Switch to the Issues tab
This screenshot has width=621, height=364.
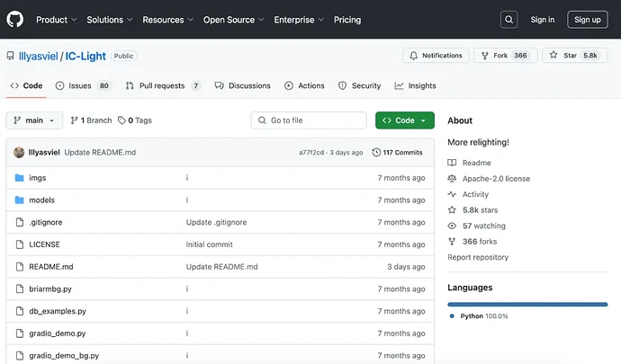click(83, 85)
